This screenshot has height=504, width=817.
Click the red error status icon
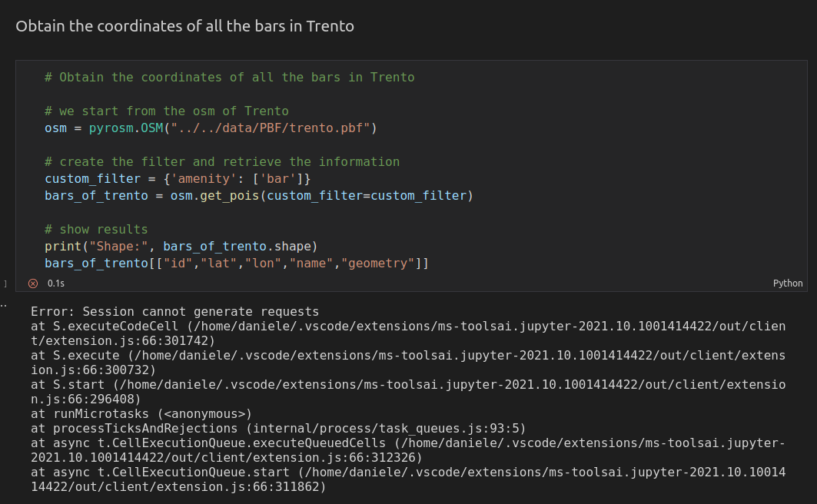click(x=33, y=283)
